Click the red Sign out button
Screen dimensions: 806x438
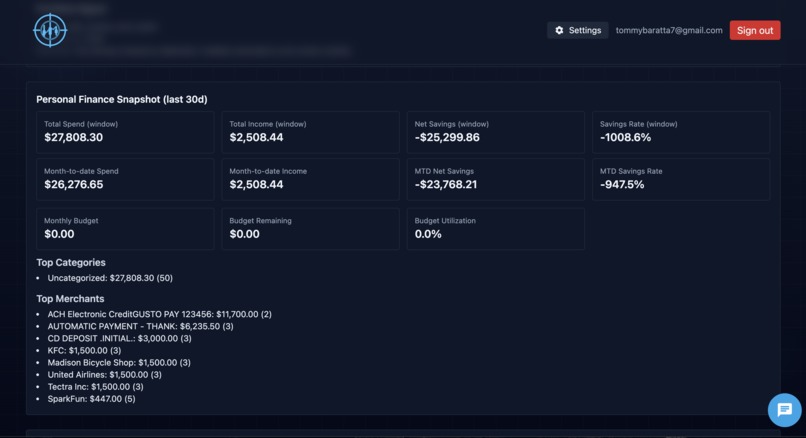(755, 30)
